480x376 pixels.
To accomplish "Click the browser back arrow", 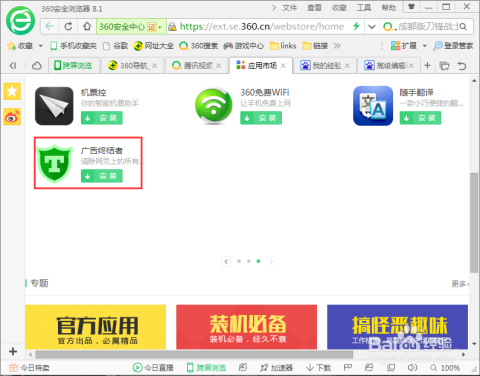I will (x=50, y=26).
